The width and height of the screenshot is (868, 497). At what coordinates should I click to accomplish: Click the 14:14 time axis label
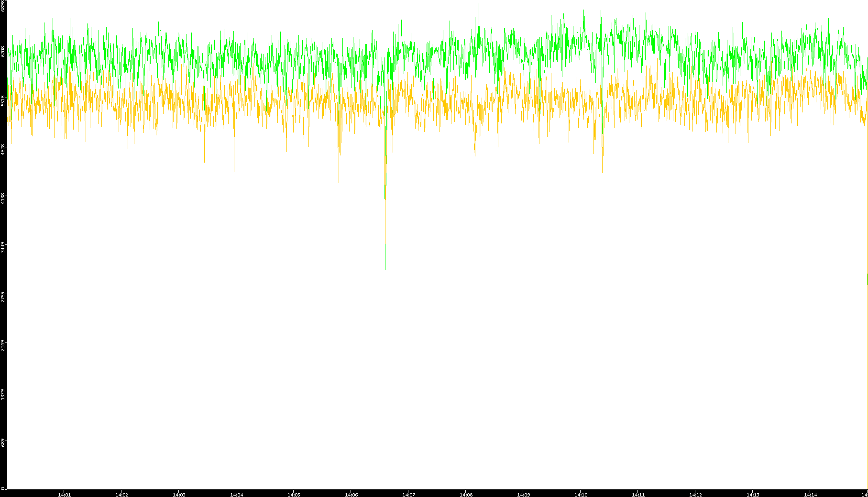pyautogui.click(x=810, y=494)
